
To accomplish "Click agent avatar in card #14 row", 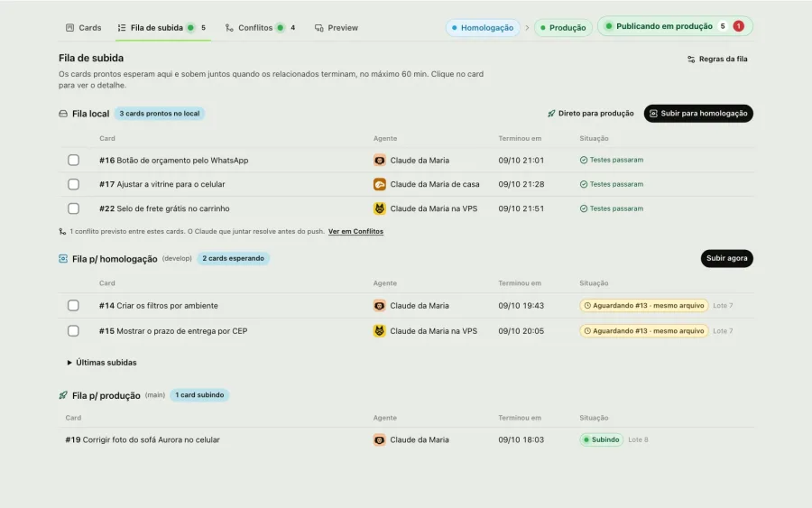I will tap(380, 306).
